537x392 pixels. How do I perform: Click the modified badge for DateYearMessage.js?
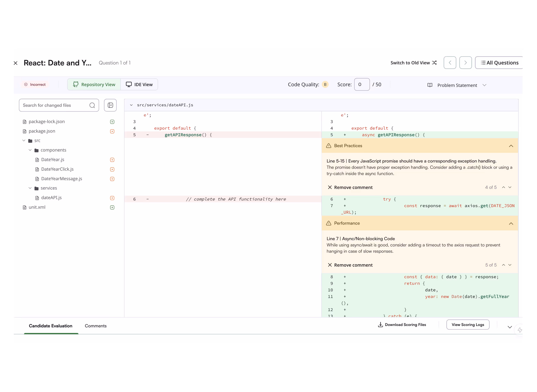112,179
